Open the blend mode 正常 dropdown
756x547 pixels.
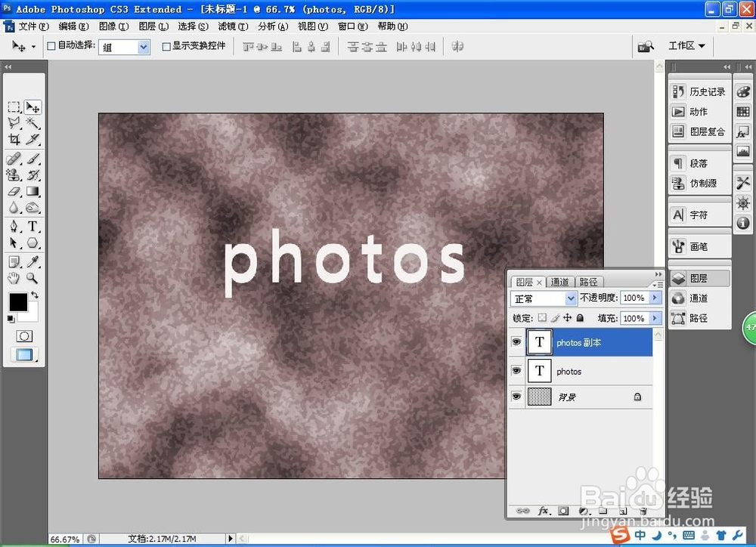(x=570, y=298)
